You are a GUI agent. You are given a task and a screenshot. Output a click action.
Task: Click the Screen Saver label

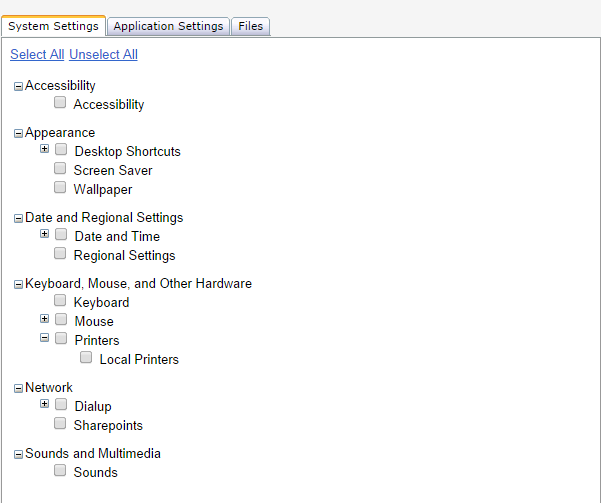pyautogui.click(x=113, y=171)
